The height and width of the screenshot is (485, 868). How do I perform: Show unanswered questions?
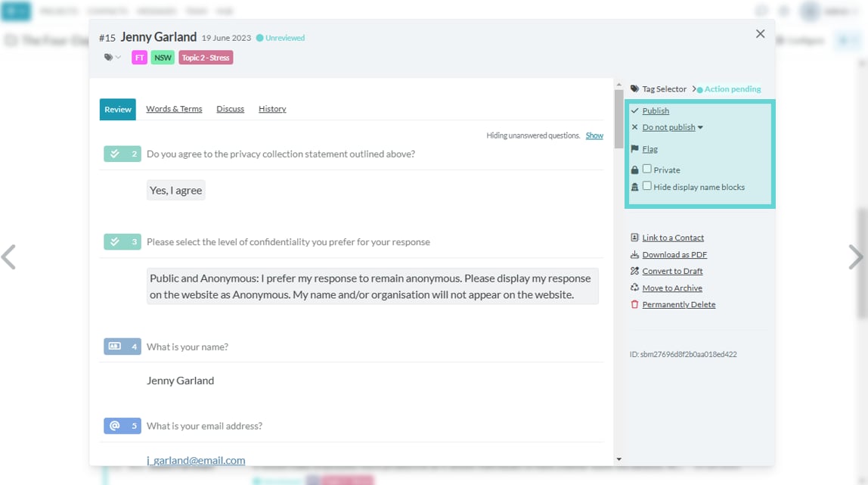(x=594, y=135)
